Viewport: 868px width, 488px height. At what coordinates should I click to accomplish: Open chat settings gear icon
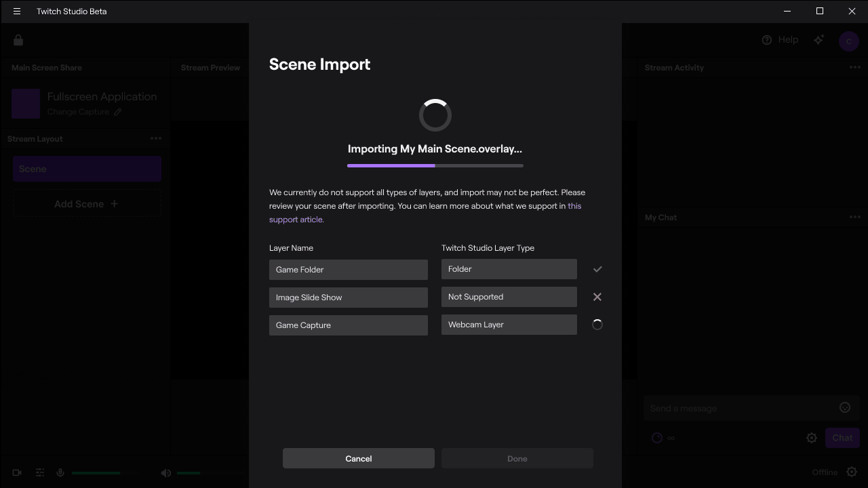pyautogui.click(x=812, y=438)
